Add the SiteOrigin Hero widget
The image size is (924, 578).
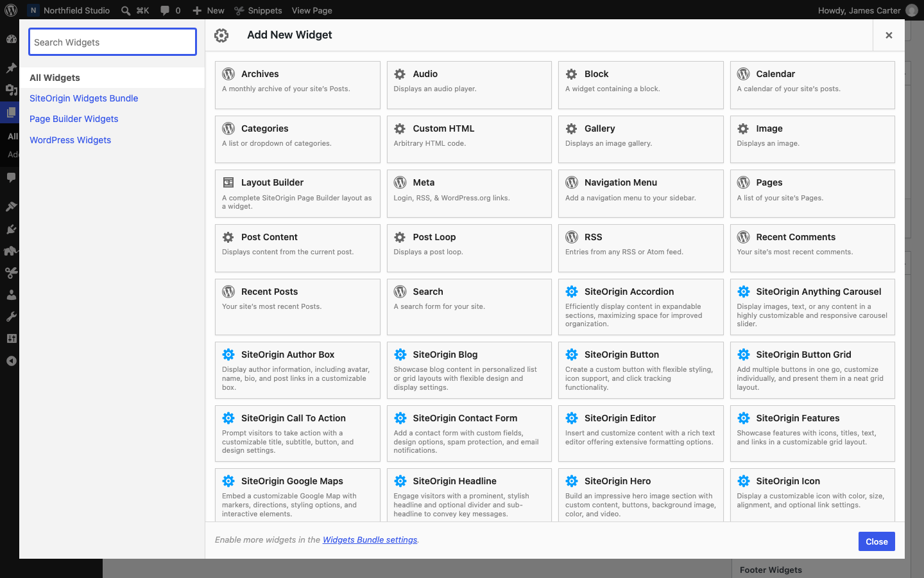click(x=641, y=495)
